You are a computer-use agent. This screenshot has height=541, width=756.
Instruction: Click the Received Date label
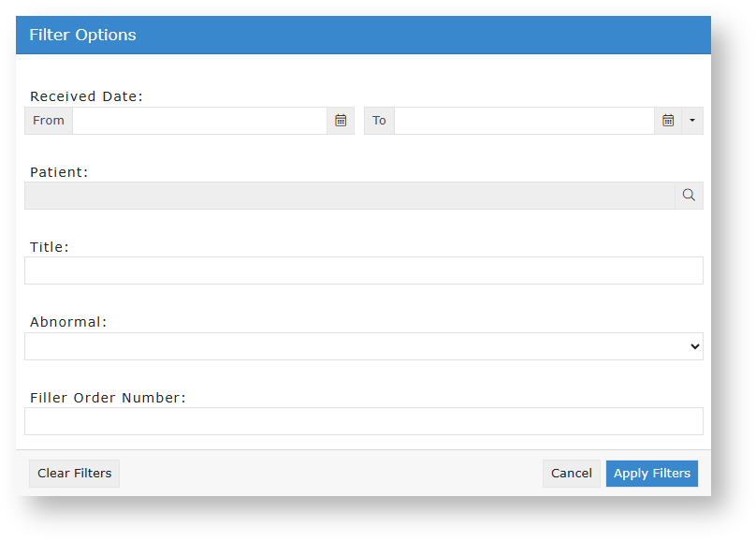point(86,96)
